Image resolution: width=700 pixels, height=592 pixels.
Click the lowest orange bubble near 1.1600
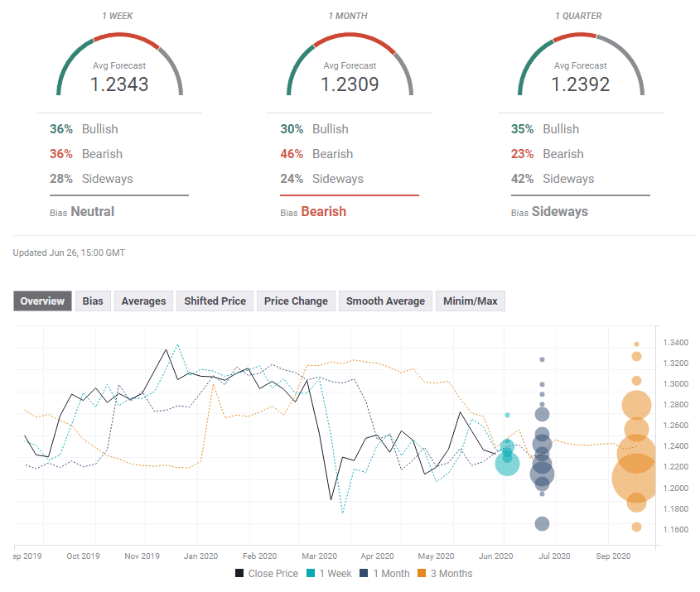point(636,527)
